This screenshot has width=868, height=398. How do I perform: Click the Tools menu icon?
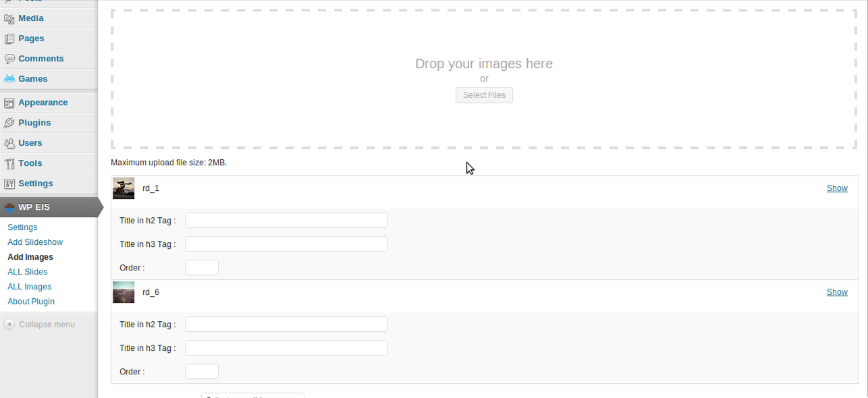click(x=9, y=163)
